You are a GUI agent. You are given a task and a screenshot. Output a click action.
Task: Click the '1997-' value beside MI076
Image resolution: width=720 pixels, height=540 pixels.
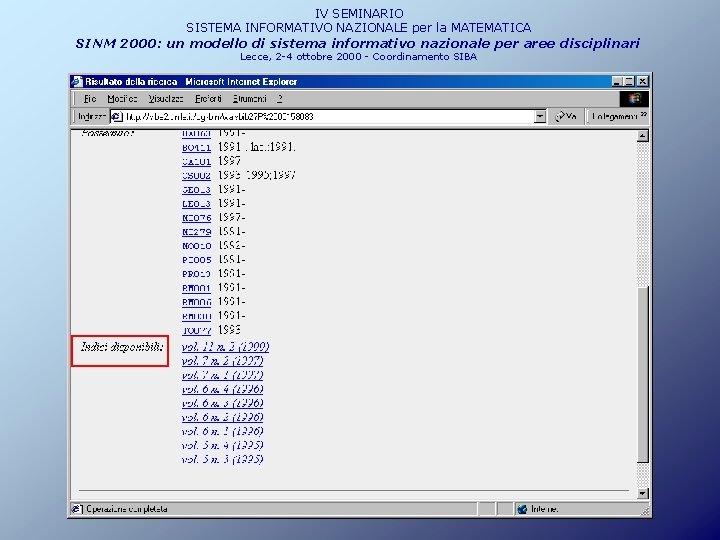pyautogui.click(x=232, y=217)
